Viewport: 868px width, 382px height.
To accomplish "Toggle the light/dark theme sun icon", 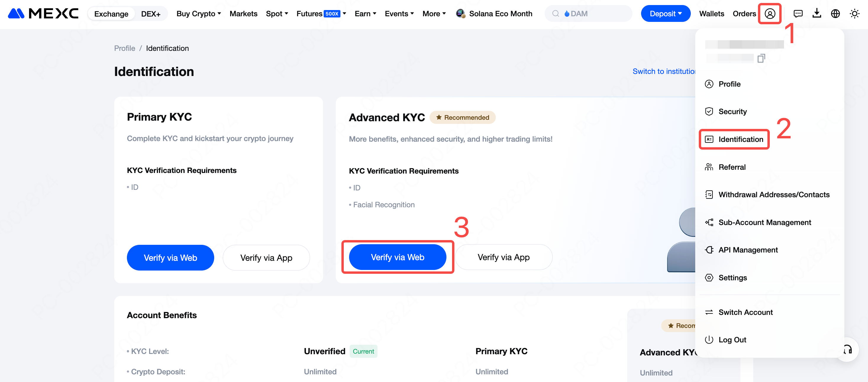I will point(854,14).
